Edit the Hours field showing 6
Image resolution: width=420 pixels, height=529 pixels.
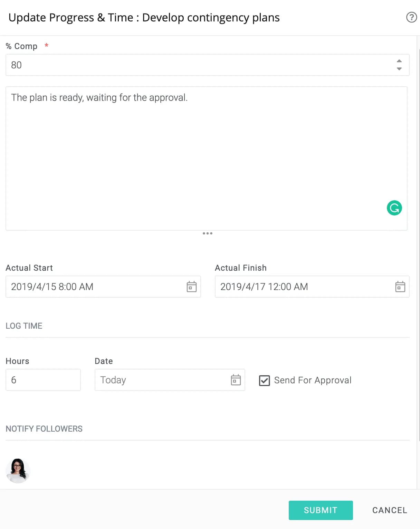43,380
